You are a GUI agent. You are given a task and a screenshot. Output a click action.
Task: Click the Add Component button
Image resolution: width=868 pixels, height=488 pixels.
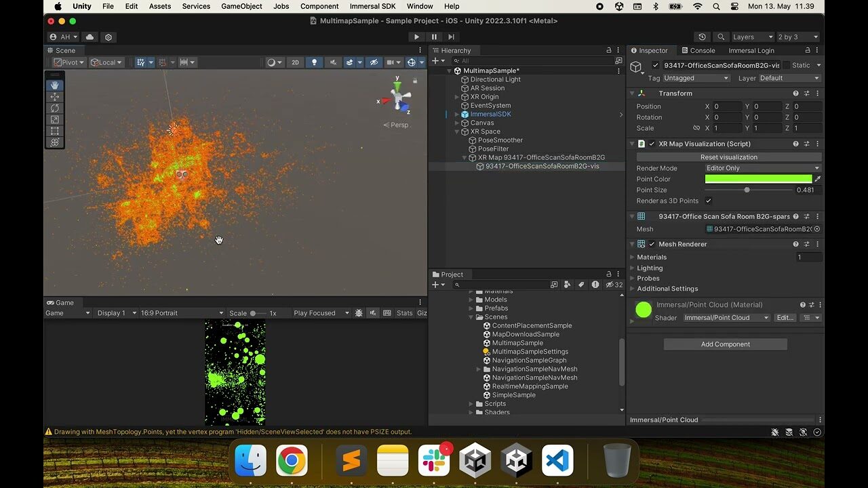tap(726, 344)
